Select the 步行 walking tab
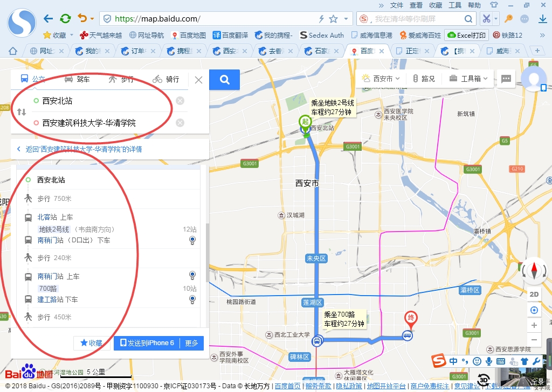The height and width of the screenshot is (392, 552). click(x=121, y=79)
